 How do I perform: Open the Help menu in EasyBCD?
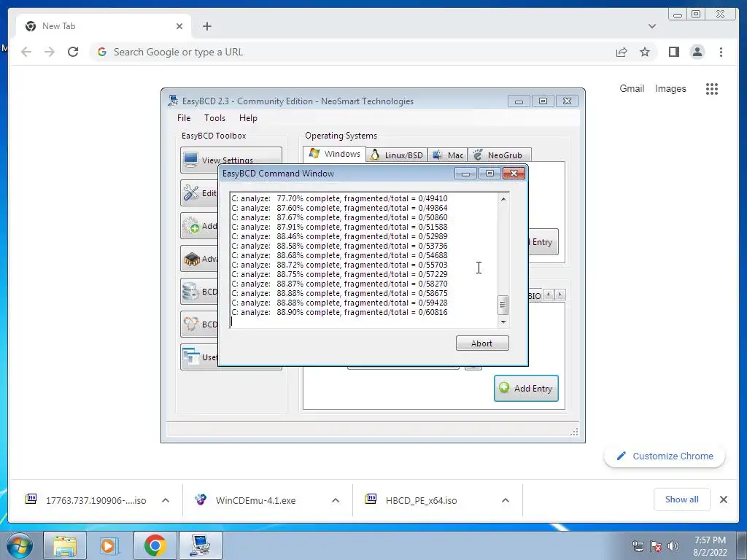pos(248,118)
